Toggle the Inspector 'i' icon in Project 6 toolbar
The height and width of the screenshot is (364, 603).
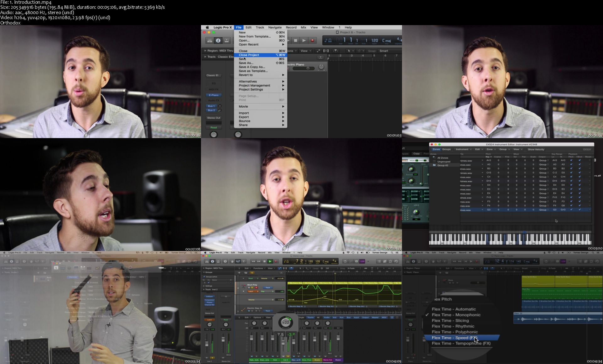tap(218, 40)
